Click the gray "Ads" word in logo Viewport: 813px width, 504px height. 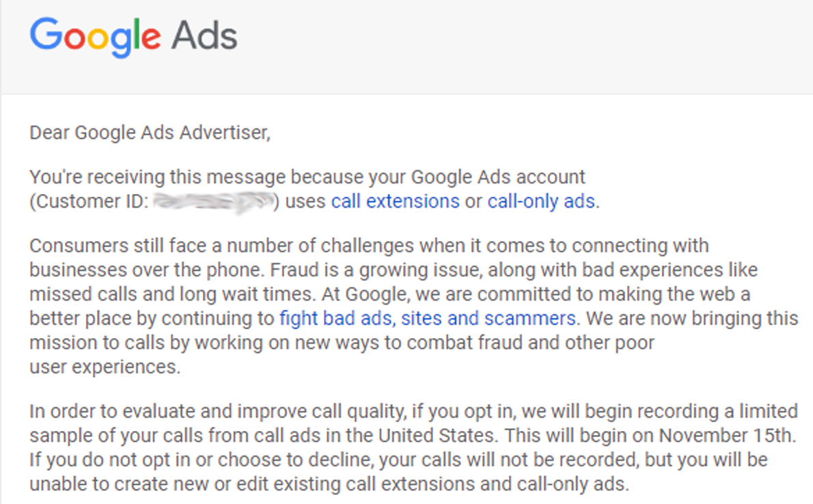(204, 36)
